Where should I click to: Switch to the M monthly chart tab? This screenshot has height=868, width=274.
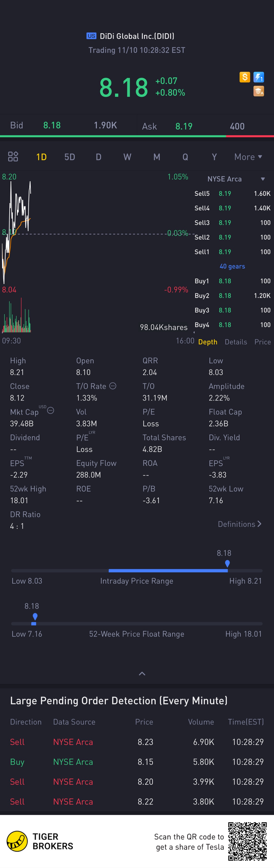coord(157,157)
